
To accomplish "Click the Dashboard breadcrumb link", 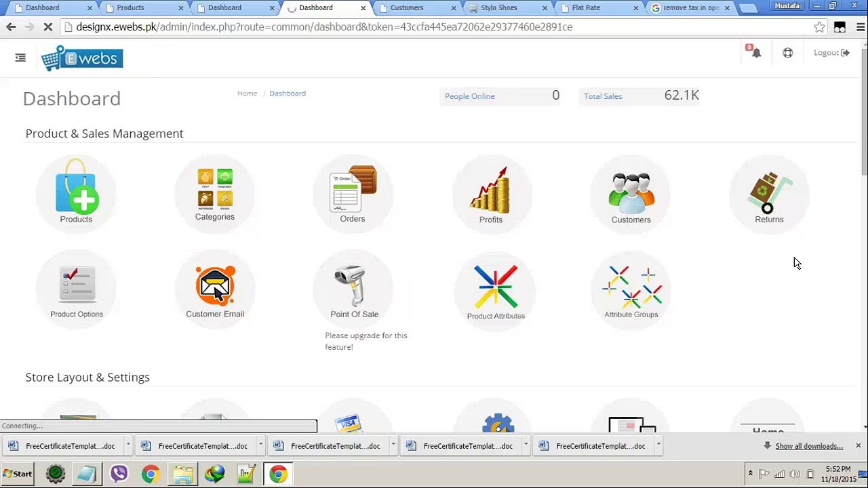I will point(288,94).
